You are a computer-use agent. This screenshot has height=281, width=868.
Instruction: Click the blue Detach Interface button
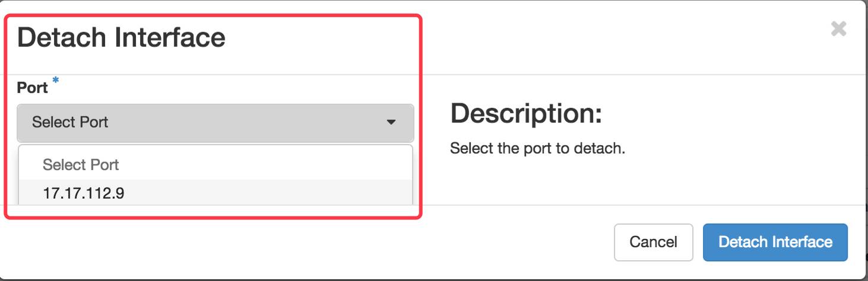(775, 242)
